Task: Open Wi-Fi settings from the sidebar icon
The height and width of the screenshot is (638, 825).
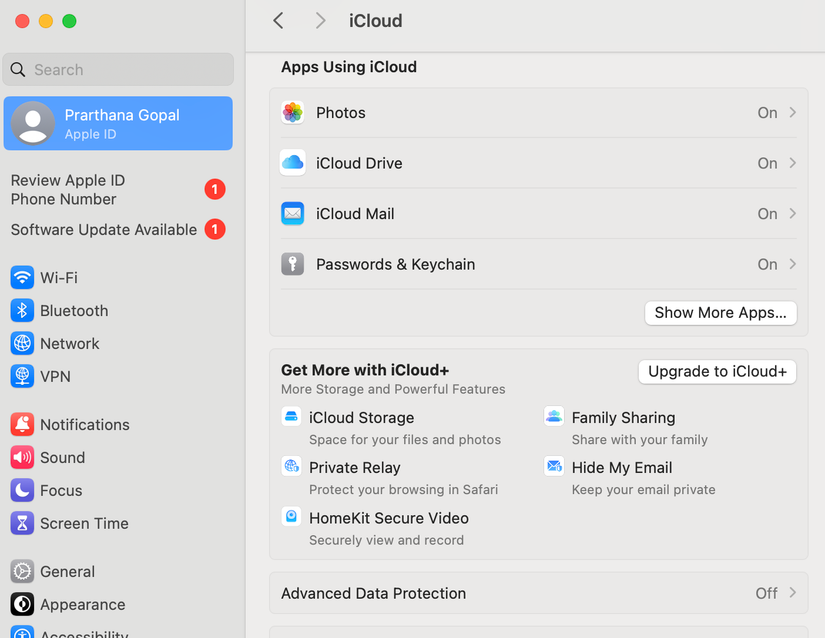Action: 21,277
